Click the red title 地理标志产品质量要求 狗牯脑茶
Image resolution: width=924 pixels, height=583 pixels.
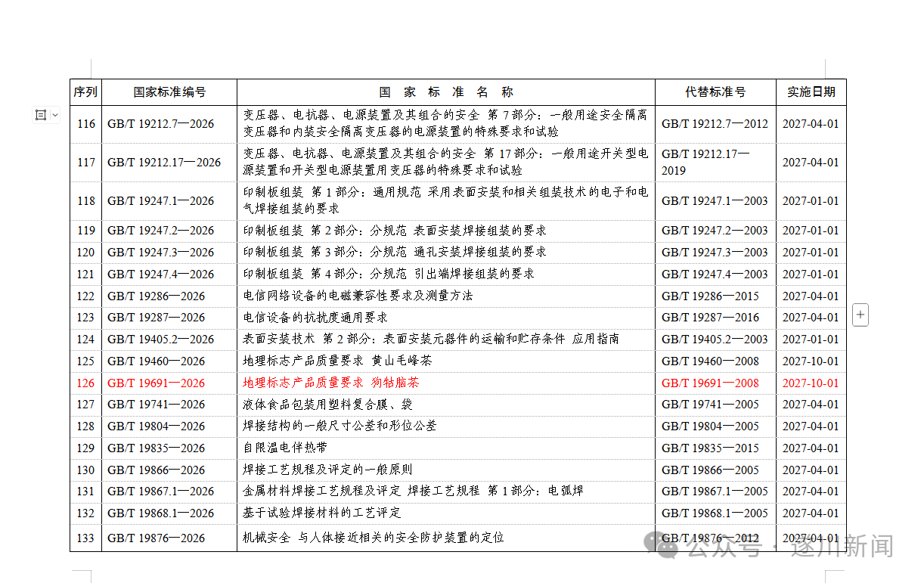pos(330,383)
